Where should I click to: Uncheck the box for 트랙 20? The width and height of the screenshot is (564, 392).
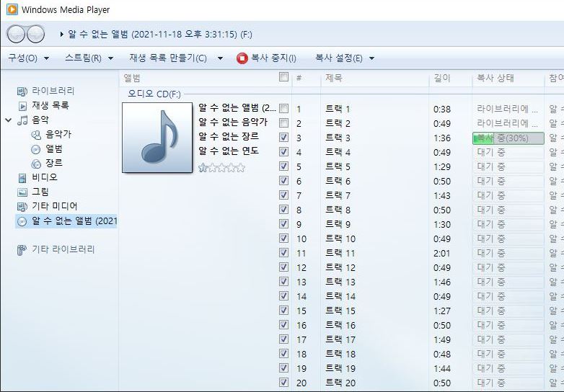(x=283, y=383)
